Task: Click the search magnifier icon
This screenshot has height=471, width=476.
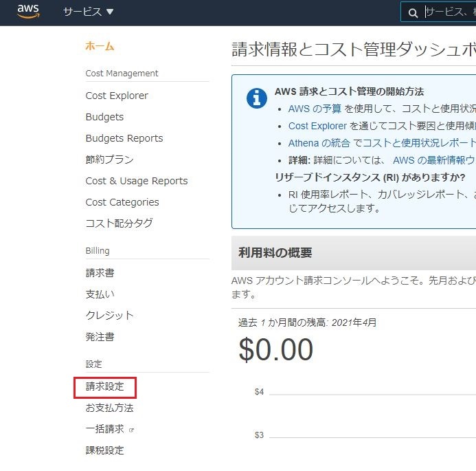Action: (x=413, y=13)
